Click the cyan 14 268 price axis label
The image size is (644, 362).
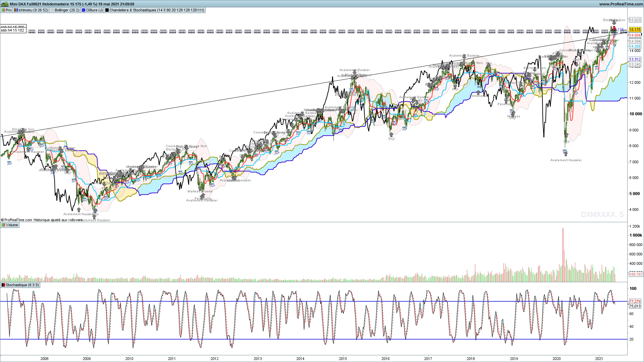coord(635,46)
